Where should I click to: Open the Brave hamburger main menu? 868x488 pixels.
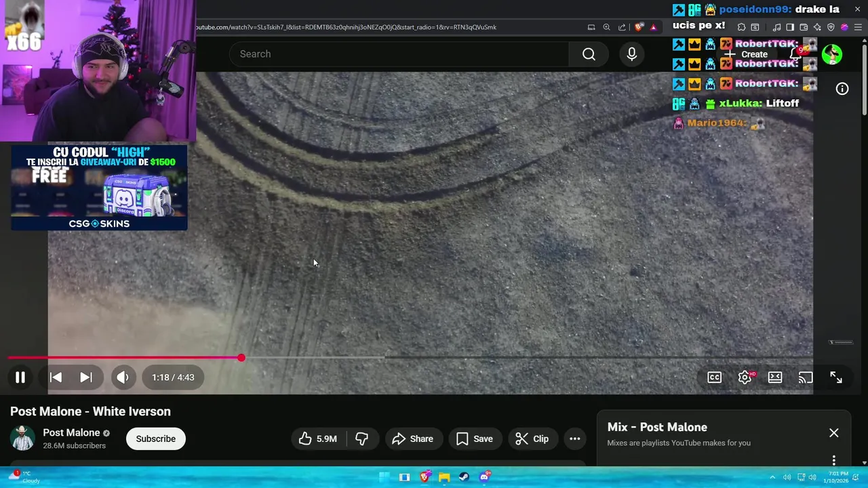[x=858, y=27]
